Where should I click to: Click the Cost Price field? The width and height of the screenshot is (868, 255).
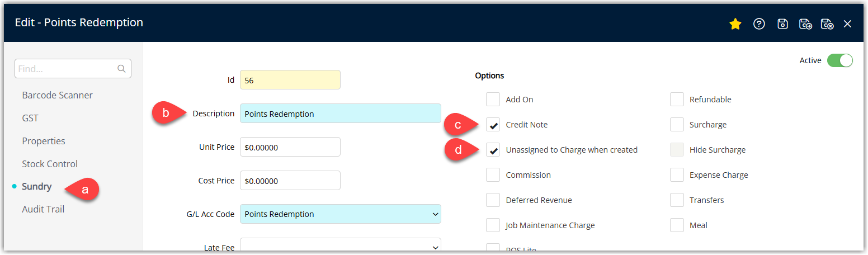click(290, 181)
